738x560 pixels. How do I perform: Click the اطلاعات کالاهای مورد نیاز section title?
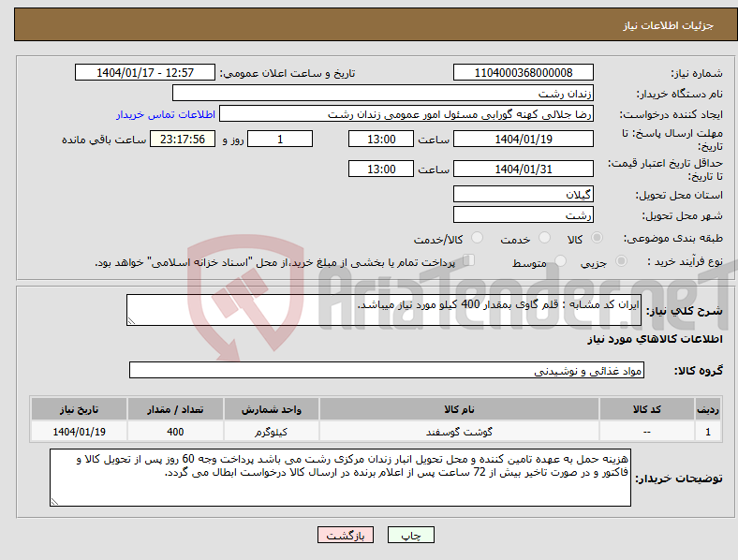(x=655, y=339)
